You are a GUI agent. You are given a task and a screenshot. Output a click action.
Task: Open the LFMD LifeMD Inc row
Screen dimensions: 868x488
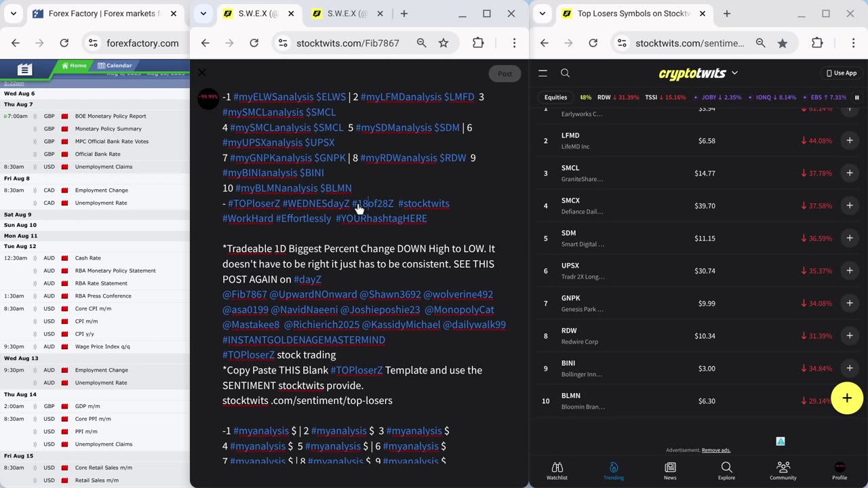[698, 140]
